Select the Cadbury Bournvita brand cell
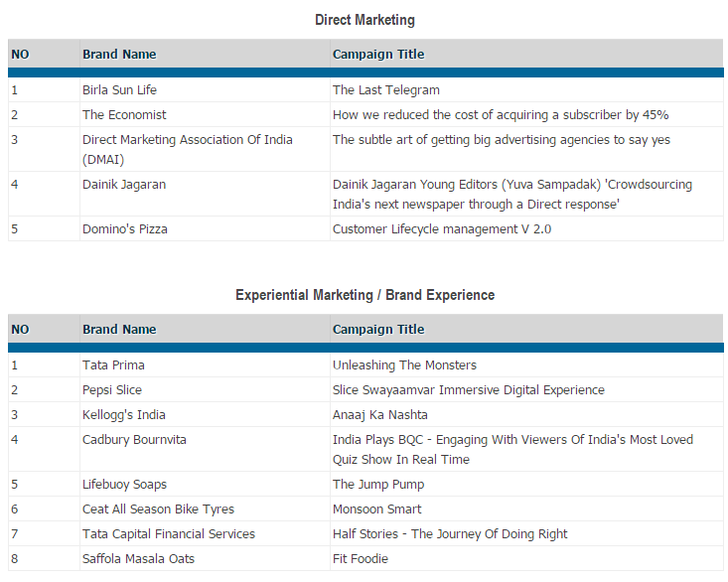 click(x=134, y=440)
